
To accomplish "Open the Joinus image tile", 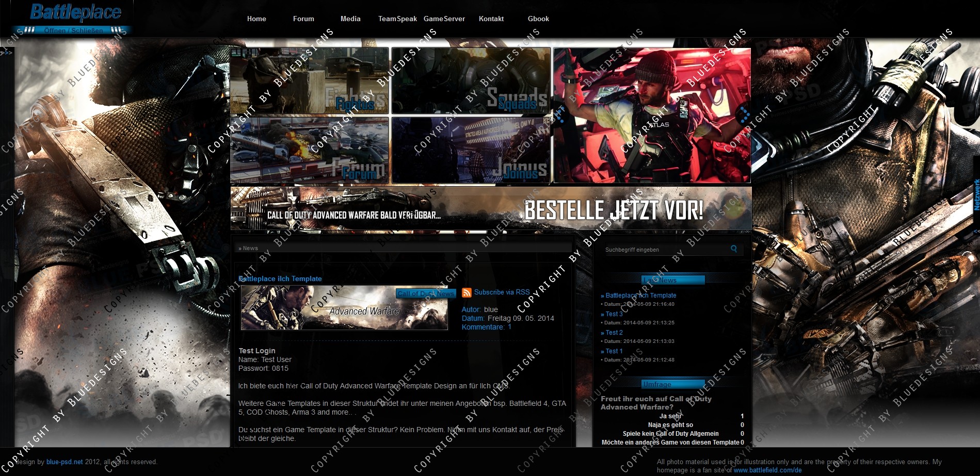I will pos(471,150).
